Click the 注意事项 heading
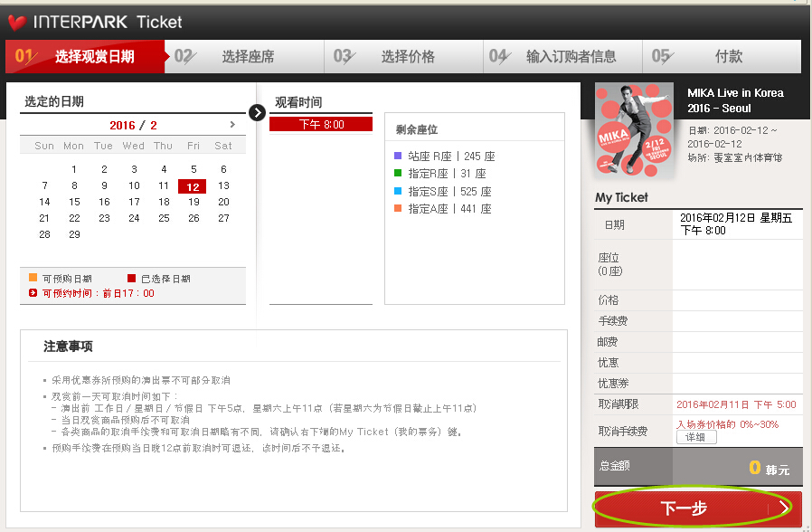Image resolution: width=812 pixels, height=532 pixels. pos(68,346)
